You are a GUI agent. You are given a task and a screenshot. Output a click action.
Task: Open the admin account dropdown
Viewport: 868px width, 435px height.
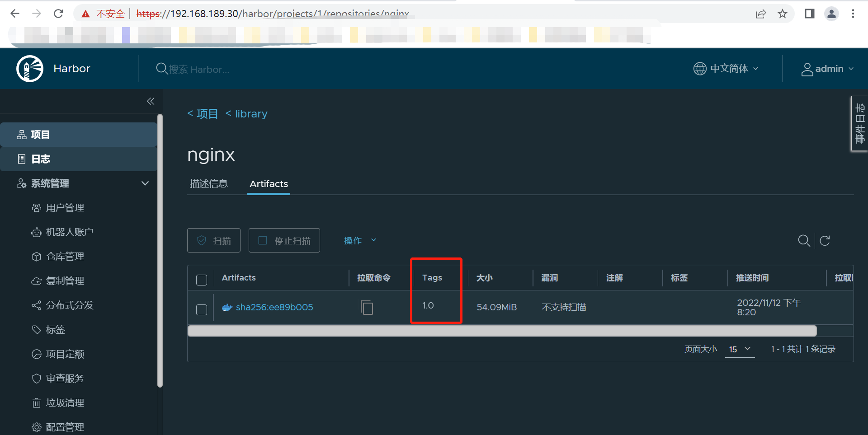tap(827, 69)
